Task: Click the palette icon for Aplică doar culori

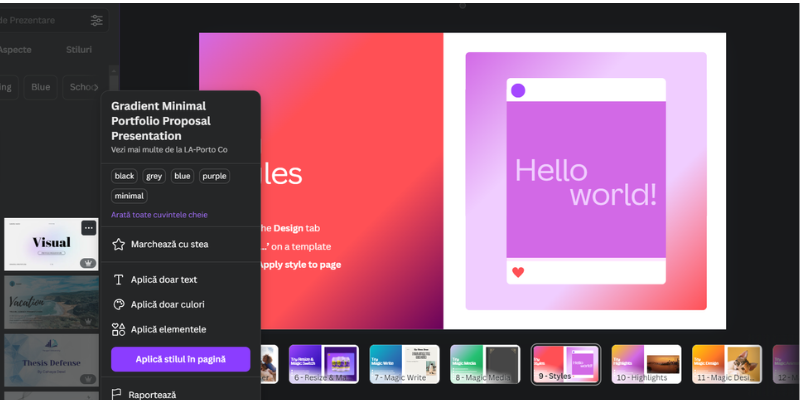Action: [x=119, y=304]
